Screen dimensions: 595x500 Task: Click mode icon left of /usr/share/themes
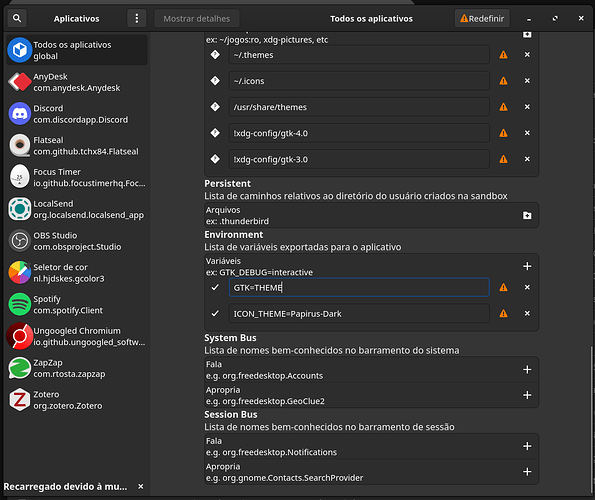(x=215, y=107)
